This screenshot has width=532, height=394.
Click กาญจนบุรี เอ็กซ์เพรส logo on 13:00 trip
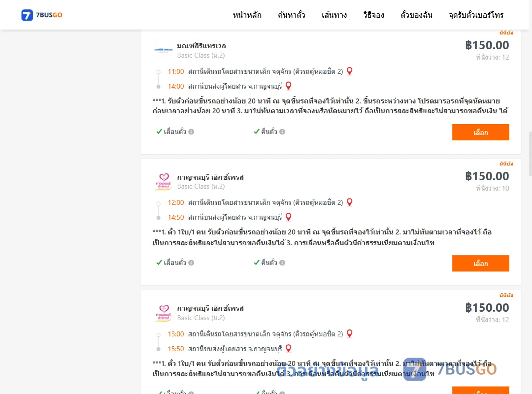[164, 313]
